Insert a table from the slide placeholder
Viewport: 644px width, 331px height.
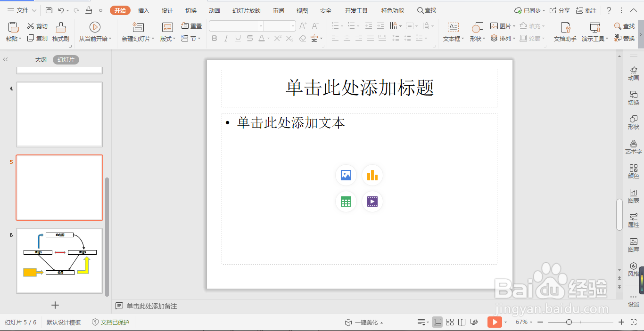346,202
